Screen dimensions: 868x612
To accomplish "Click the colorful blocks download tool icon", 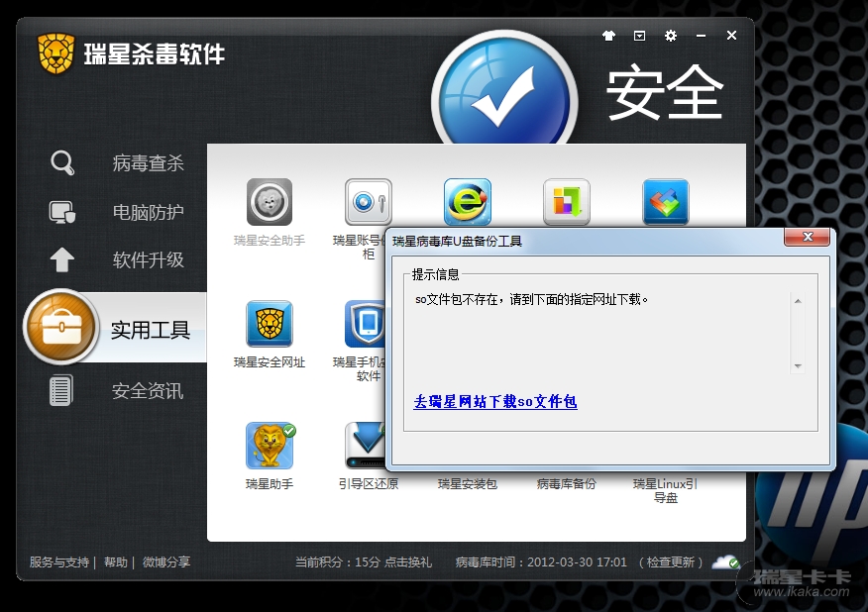I will (x=567, y=202).
